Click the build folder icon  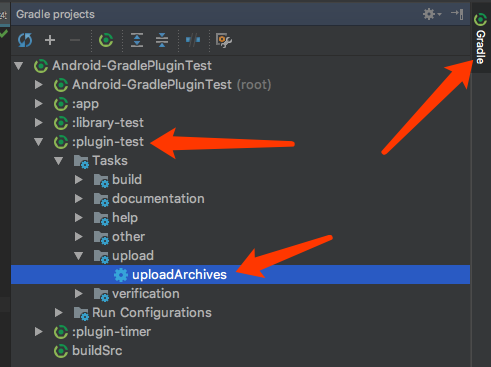coord(101,180)
